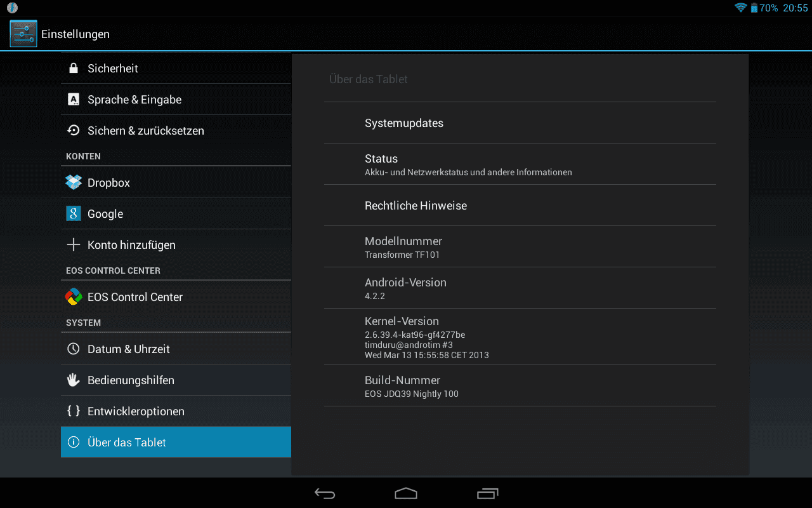
Task: Tap the clock icon for Datum & Uhrzeit
Action: [74, 349]
